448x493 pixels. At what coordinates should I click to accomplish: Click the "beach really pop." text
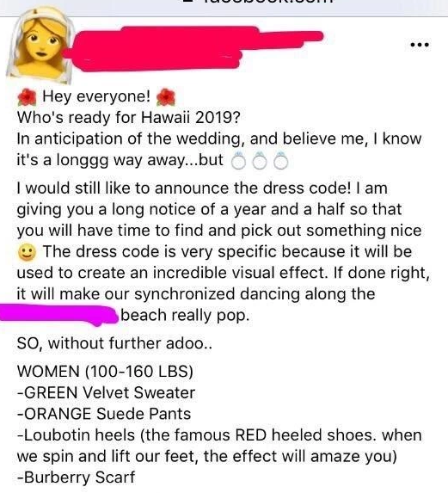coord(185,316)
